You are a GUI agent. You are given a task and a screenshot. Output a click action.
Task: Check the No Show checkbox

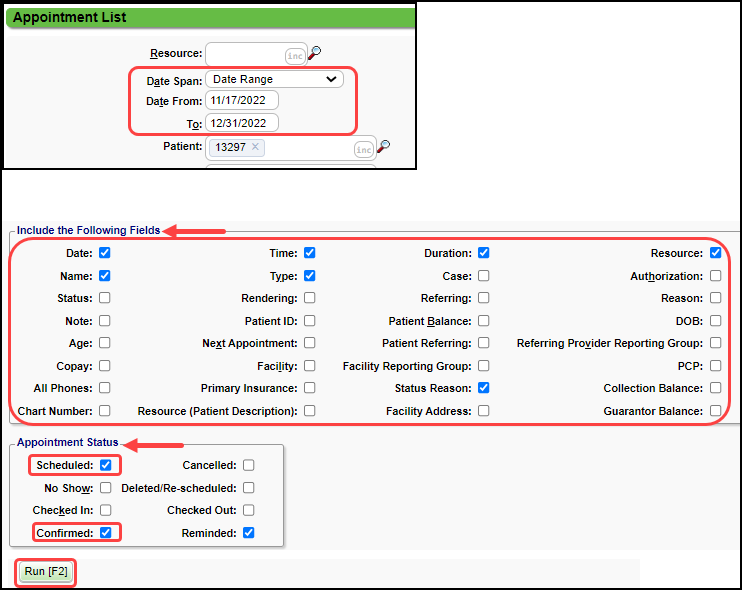tap(106, 488)
